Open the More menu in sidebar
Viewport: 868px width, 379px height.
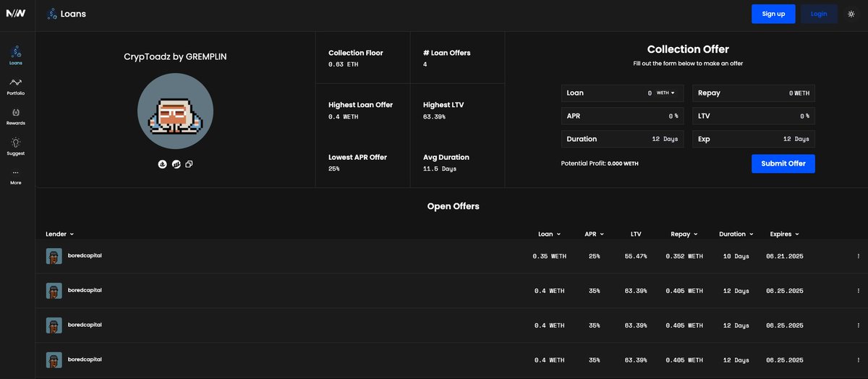16,176
